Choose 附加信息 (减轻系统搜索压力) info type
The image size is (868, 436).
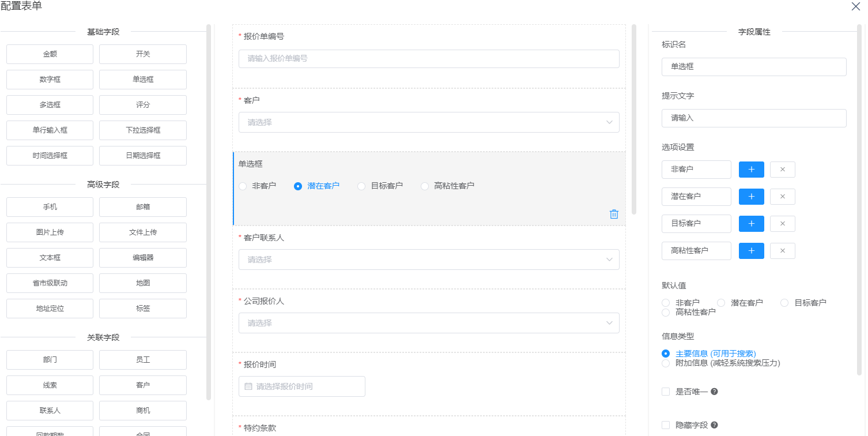(666, 363)
